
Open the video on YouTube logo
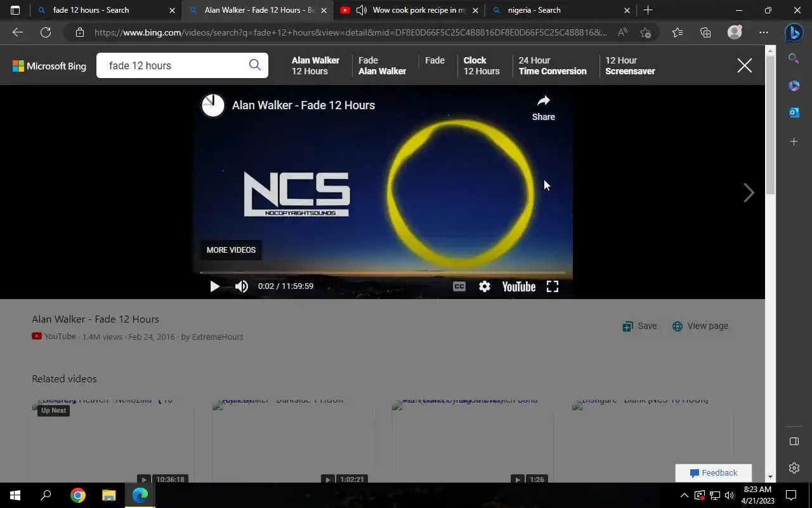click(519, 286)
